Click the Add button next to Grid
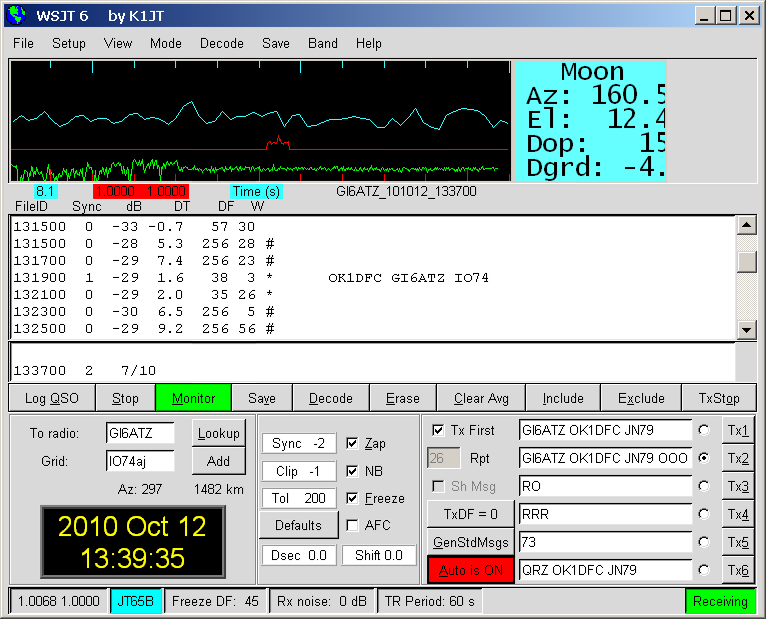This screenshot has width=766, height=619. [218, 461]
